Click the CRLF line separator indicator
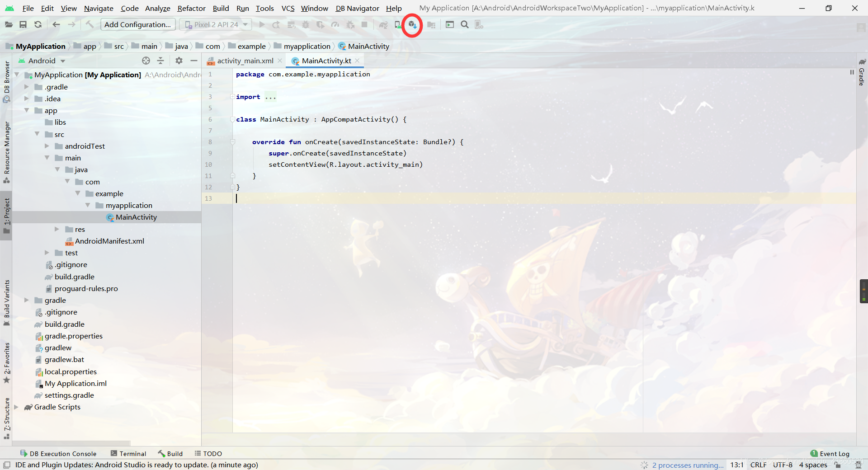The width and height of the screenshot is (868, 470). (758, 465)
